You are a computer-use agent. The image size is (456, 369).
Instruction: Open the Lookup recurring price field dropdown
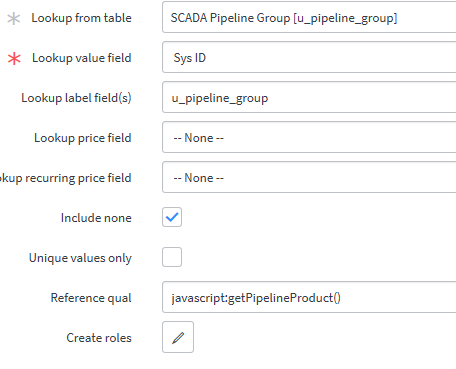(x=309, y=177)
